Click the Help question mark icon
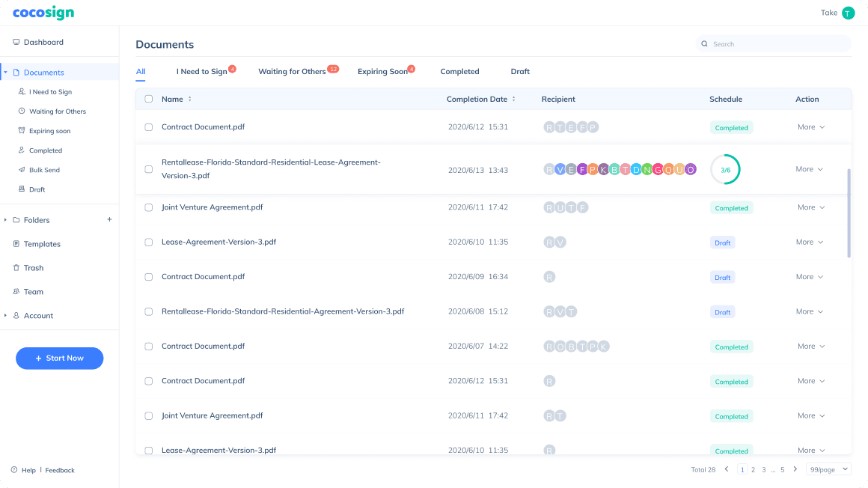 coord(14,470)
